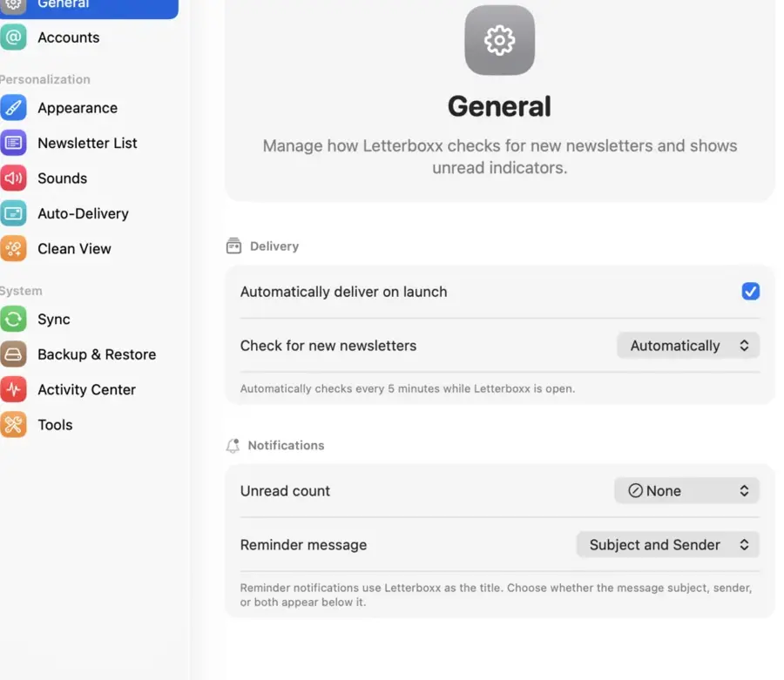Click the Sync arrows icon
Viewport: 784px width, 680px height.
point(13,320)
